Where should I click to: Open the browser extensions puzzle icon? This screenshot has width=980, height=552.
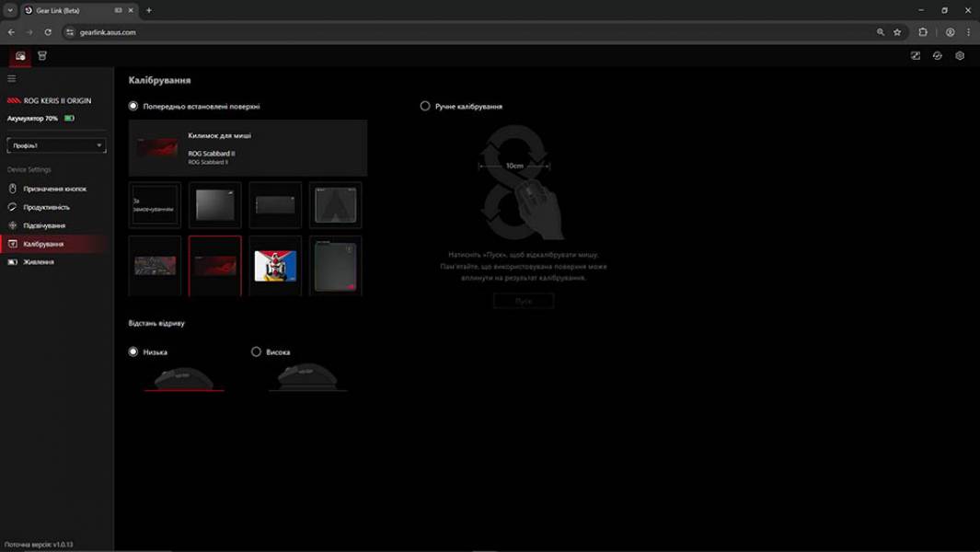923,32
